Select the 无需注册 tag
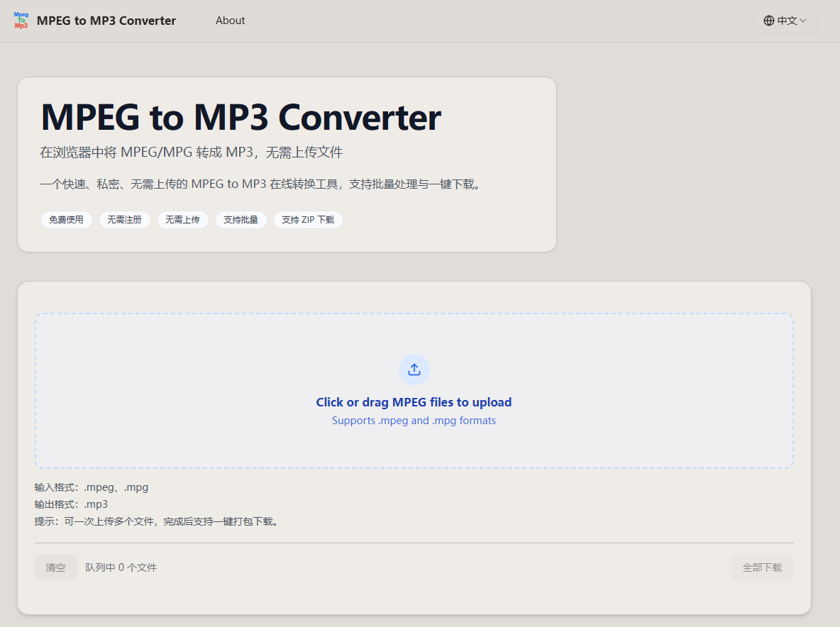Image resolution: width=840 pixels, height=627 pixels. click(x=124, y=220)
